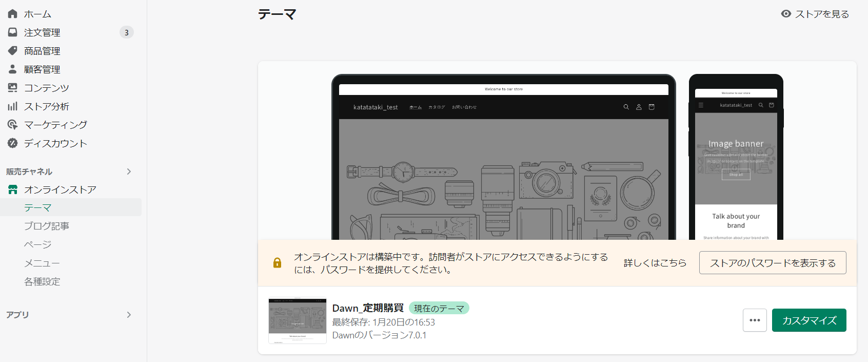The width and height of the screenshot is (868, 362).
Task: Click ストアのパスワードを表示する button
Action: coord(773,263)
